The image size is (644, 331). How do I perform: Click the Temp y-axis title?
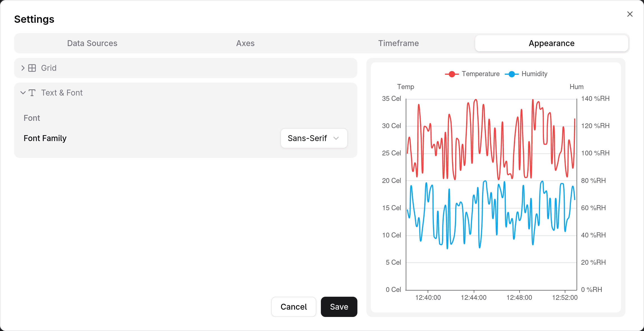(405, 87)
